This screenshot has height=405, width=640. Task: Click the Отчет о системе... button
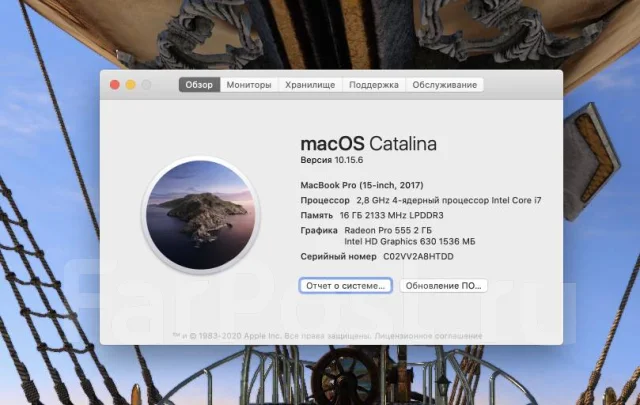coord(346,286)
